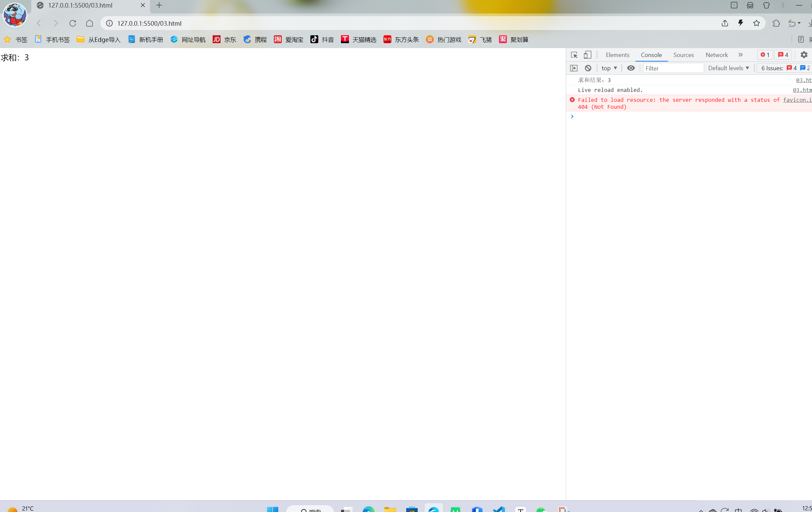Open the favicon.ico error link
Image resolution: width=812 pixels, height=512 pixels.
point(797,100)
